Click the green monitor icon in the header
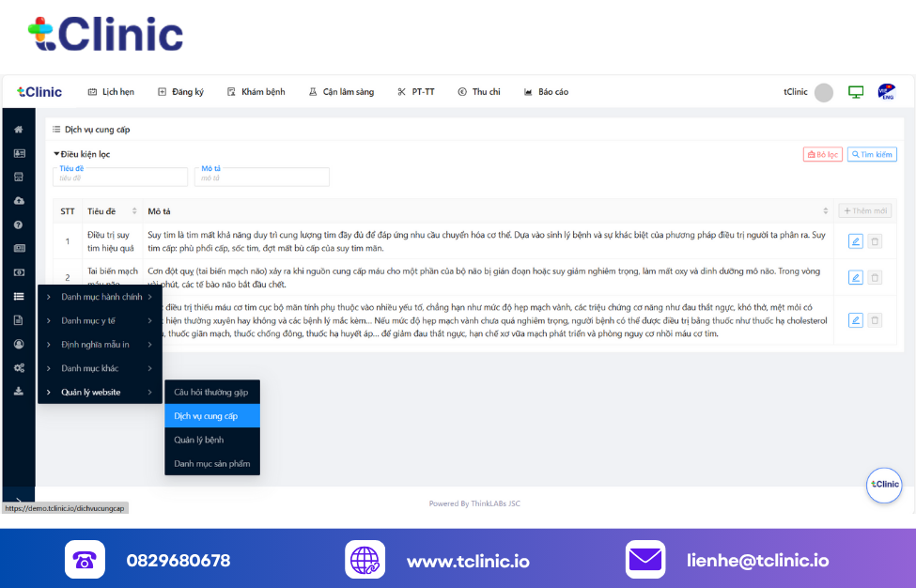916x588 pixels. coord(856,92)
